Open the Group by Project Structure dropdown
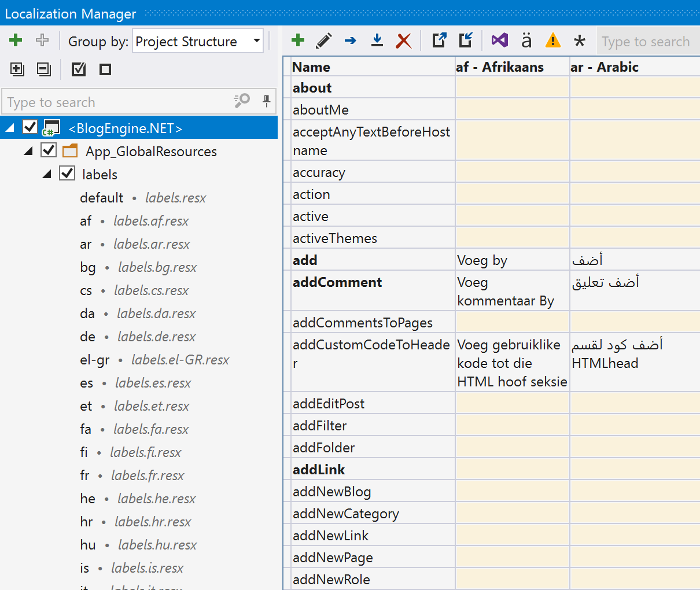 click(197, 42)
